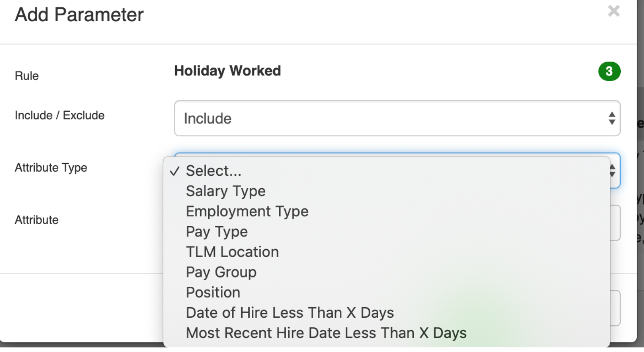Screen dimensions: 644x352
Task: Close the Add Parameter dialog
Action: coord(613,11)
